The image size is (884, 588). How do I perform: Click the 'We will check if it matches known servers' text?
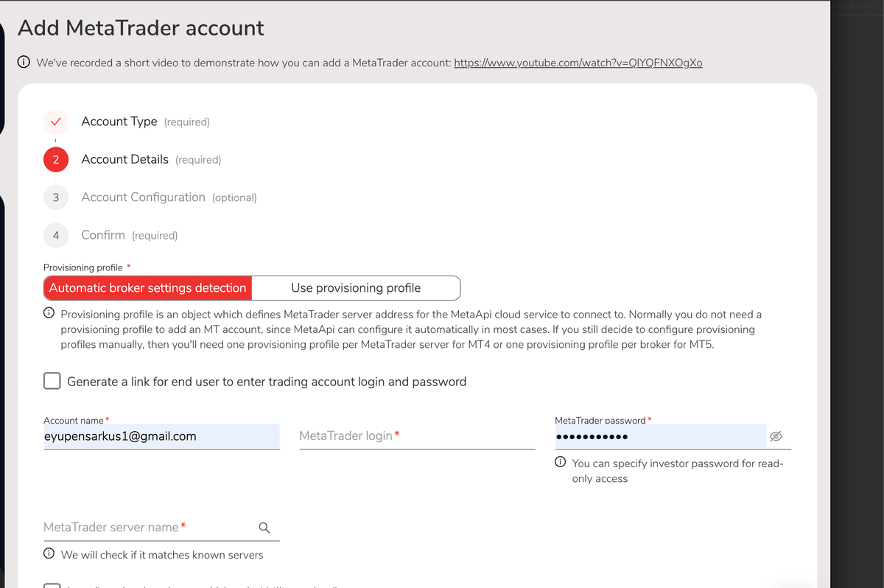162,555
